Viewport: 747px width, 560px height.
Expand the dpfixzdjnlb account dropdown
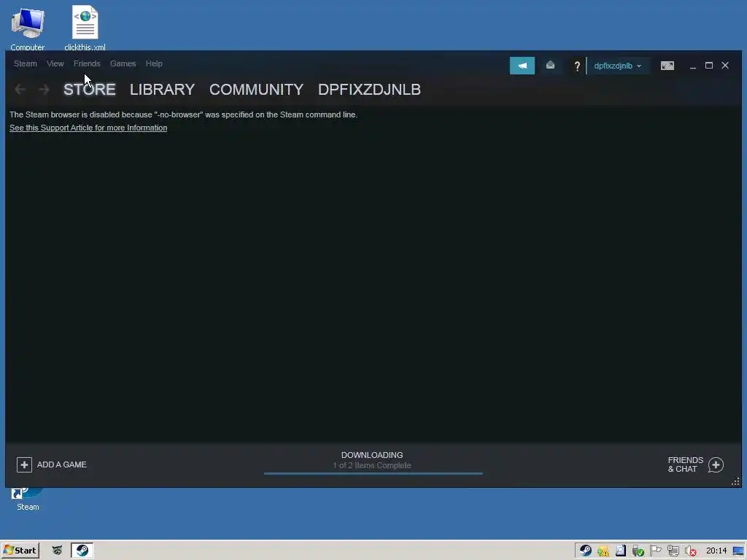617,66
